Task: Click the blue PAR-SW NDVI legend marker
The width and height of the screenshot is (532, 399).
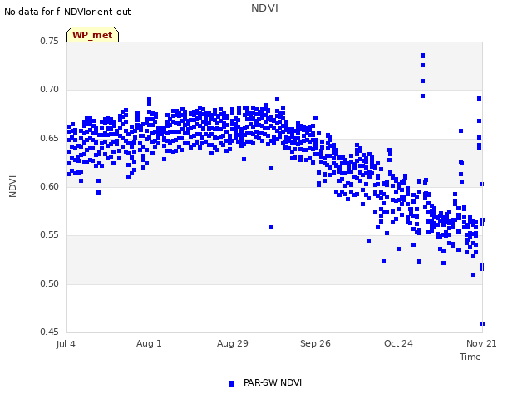Action: (x=231, y=383)
